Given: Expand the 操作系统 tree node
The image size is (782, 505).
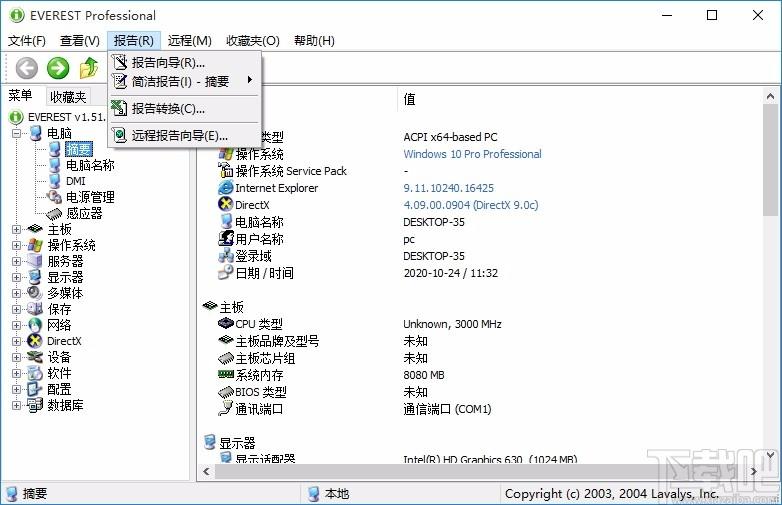Looking at the screenshot, I should pos(16,245).
